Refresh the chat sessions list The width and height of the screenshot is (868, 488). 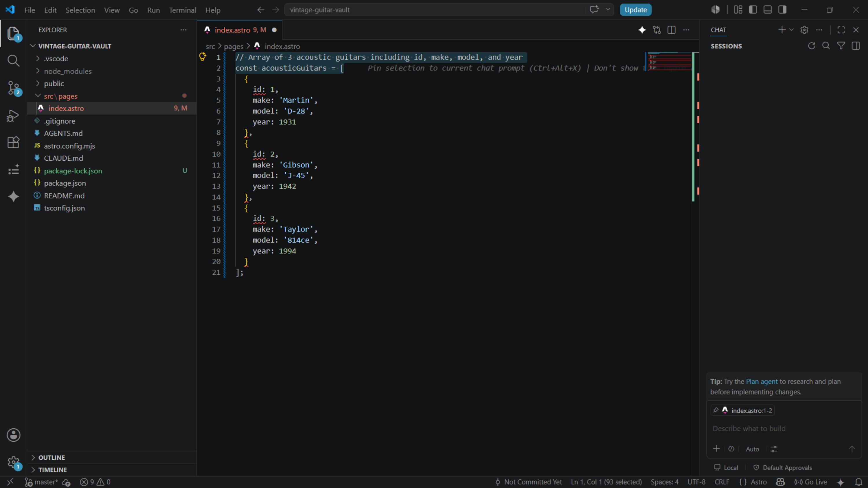tap(811, 46)
